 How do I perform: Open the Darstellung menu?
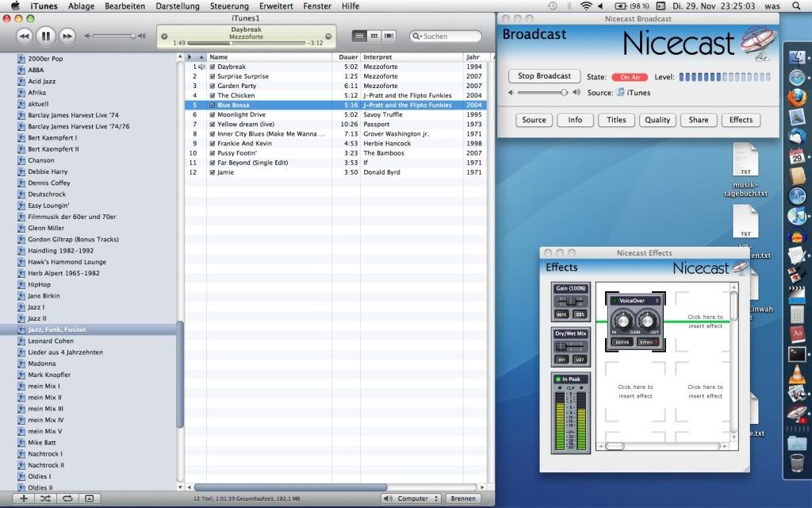coord(178,6)
